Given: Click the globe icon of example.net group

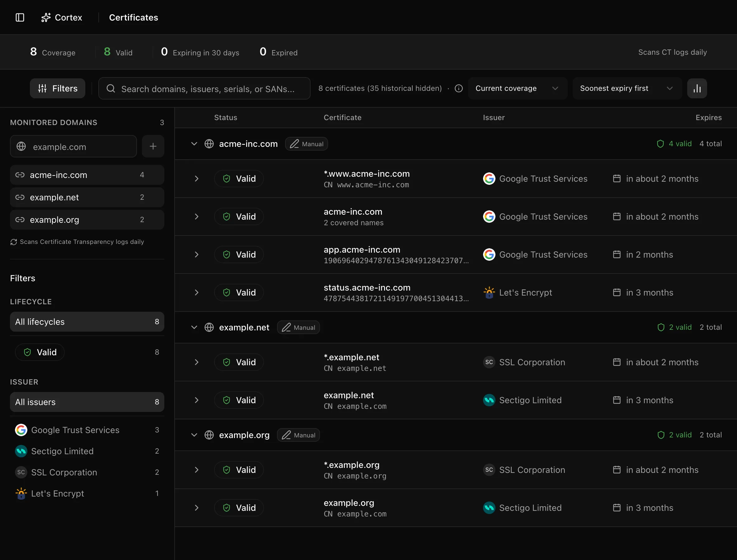Looking at the screenshot, I should click(x=209, y=327).
